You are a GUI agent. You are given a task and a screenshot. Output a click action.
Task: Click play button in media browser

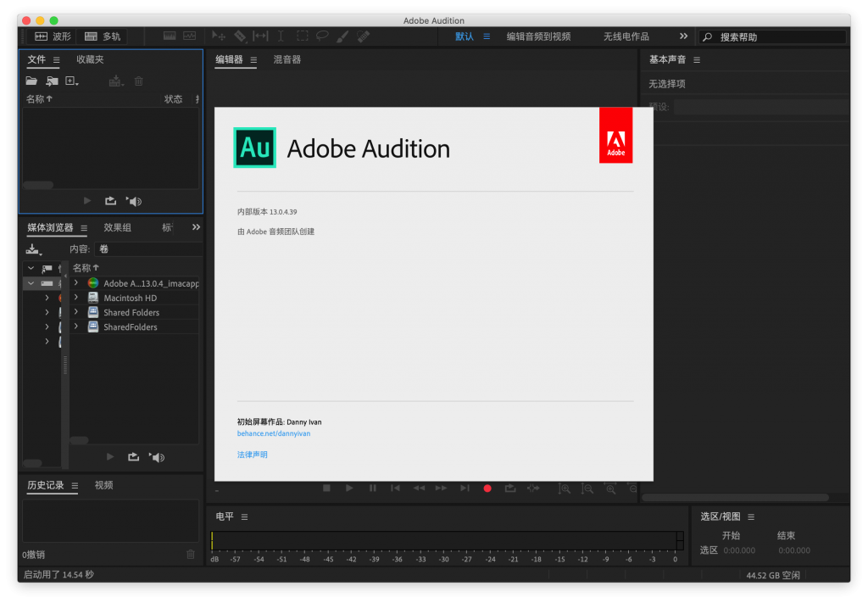110,457
